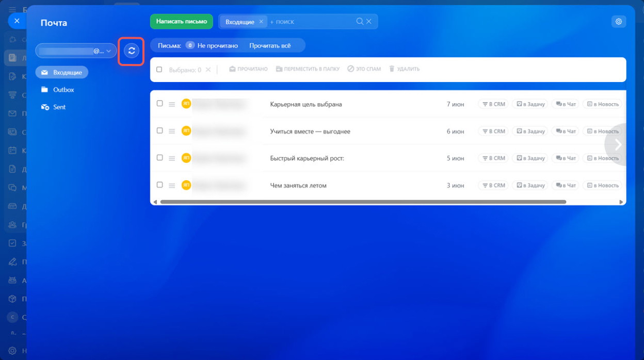Screen dimensions: 644x360
Task: Click в Чат on the 3 июн message
Action: (565, 185)
